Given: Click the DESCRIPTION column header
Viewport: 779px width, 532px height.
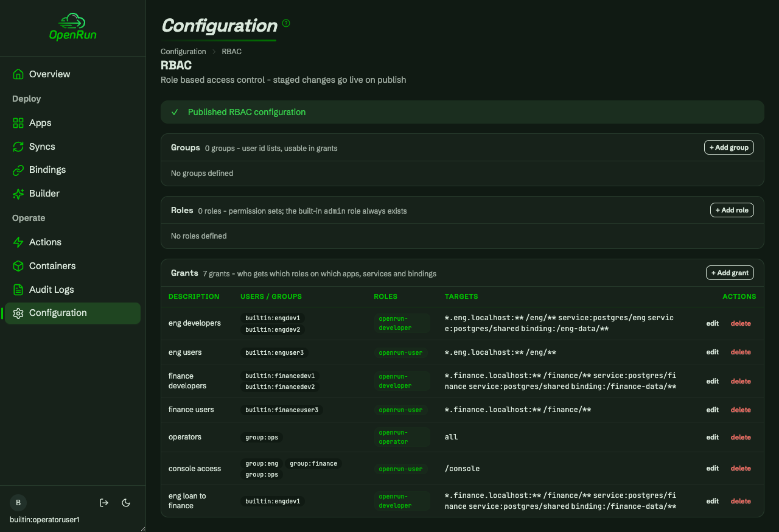Looking at the screenshot, I should pyautogui.click(x=194, y=297).
